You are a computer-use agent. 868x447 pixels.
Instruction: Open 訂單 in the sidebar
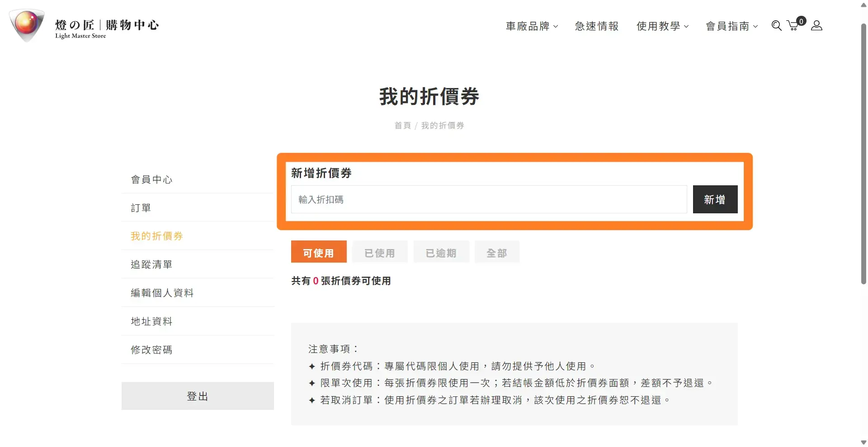198,208
